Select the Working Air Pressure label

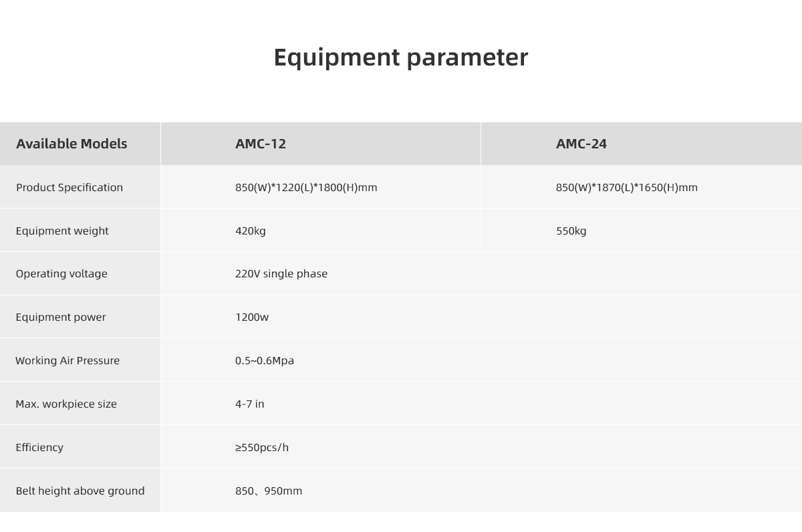pos(68,360)
